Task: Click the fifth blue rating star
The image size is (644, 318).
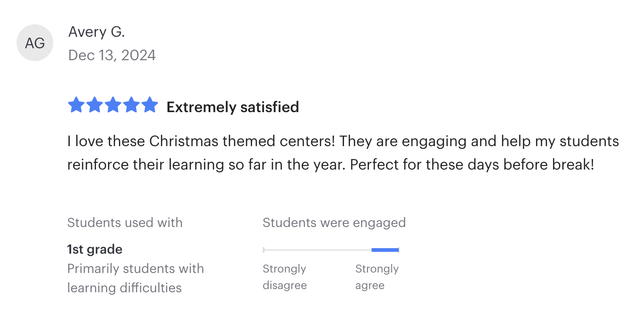Action: [x=150, y=105]
